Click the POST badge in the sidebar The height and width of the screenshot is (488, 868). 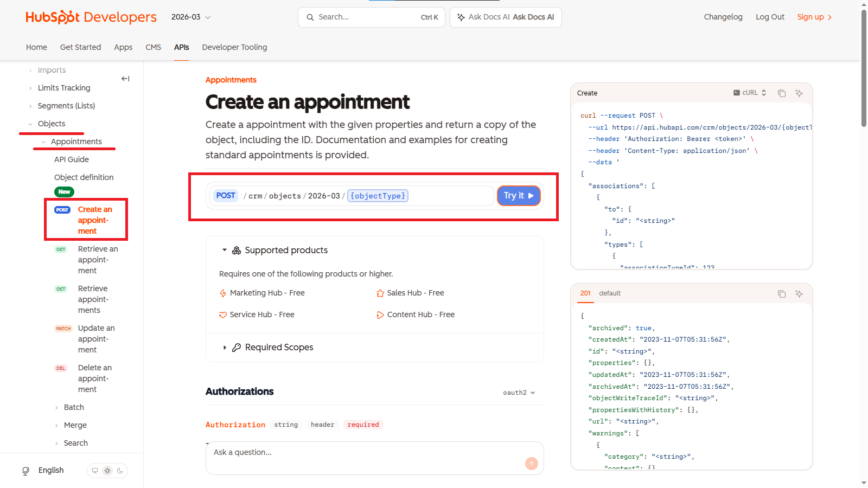tap(62, 210)
